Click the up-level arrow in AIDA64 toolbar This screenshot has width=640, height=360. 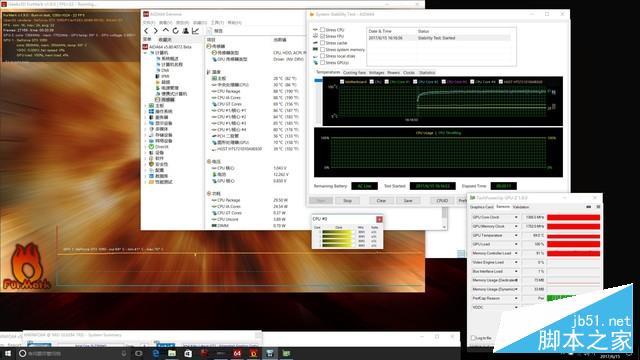tap(165, 31)
